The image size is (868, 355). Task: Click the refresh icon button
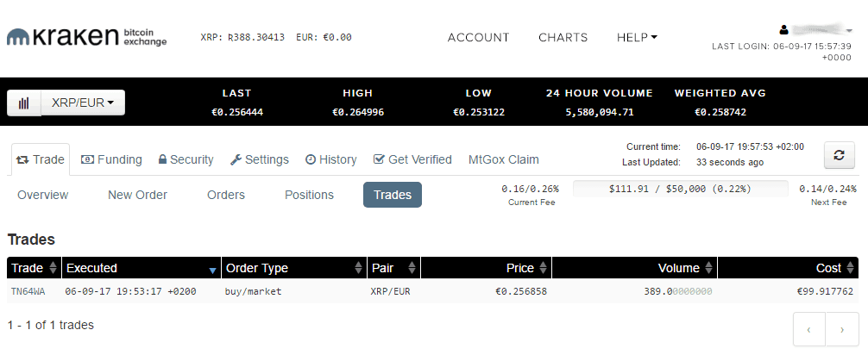pos(838,155)
